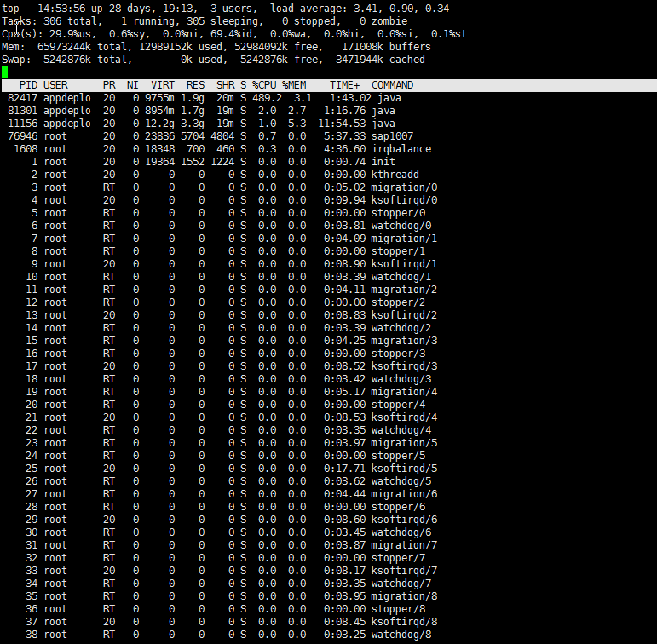Click the migration/4 command
Viewport: 657px width, 644px height.
pyautogui.click(x=404, y=392)
